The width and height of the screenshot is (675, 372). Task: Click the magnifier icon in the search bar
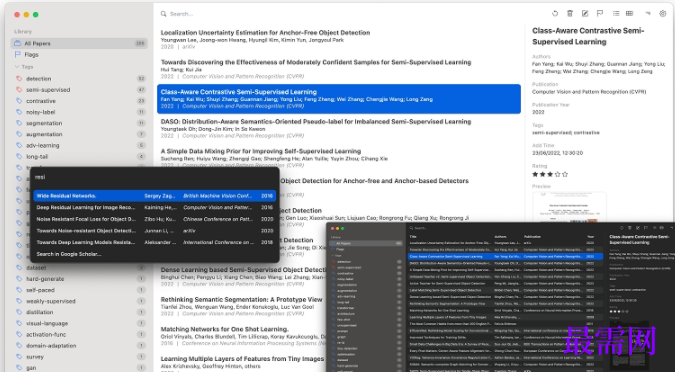164,14
